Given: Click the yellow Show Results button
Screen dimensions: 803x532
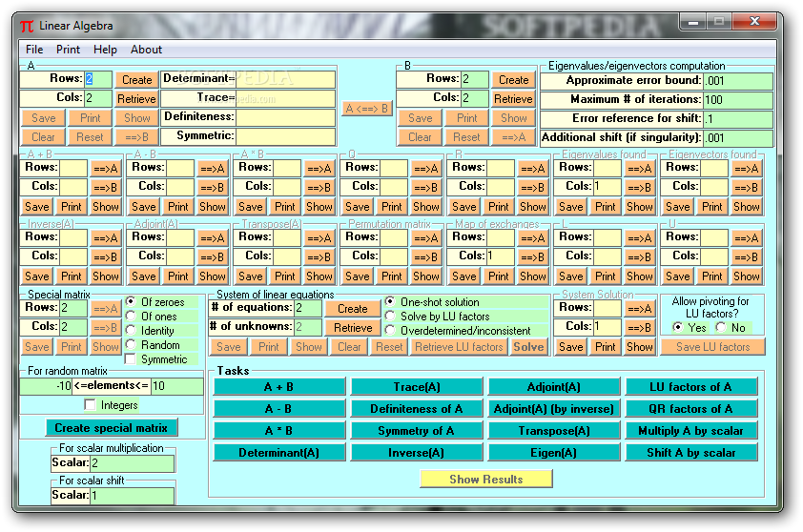Looking at the screenshot, I should click(486, 480).
